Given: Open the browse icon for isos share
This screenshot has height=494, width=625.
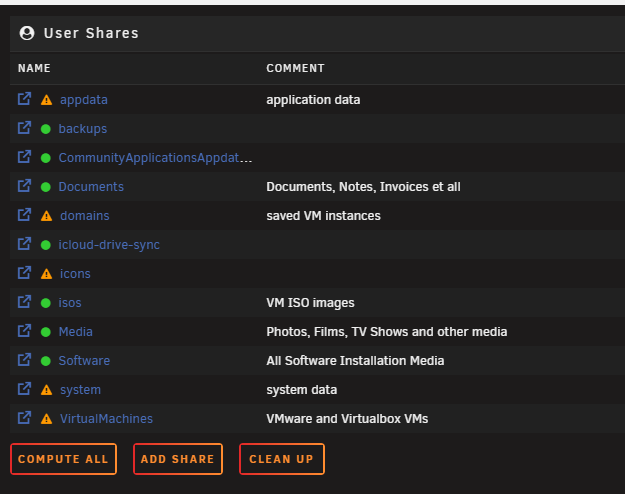Looking at the screenshot, I should pyautogui.click(x=24, y=302).
